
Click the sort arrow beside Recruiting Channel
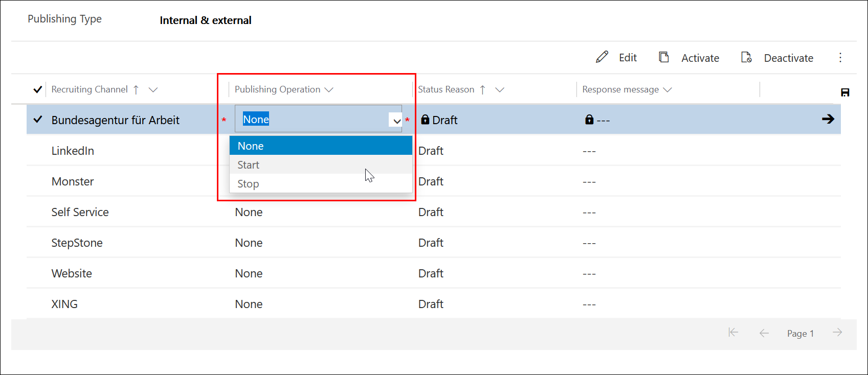tap(136, 89)
